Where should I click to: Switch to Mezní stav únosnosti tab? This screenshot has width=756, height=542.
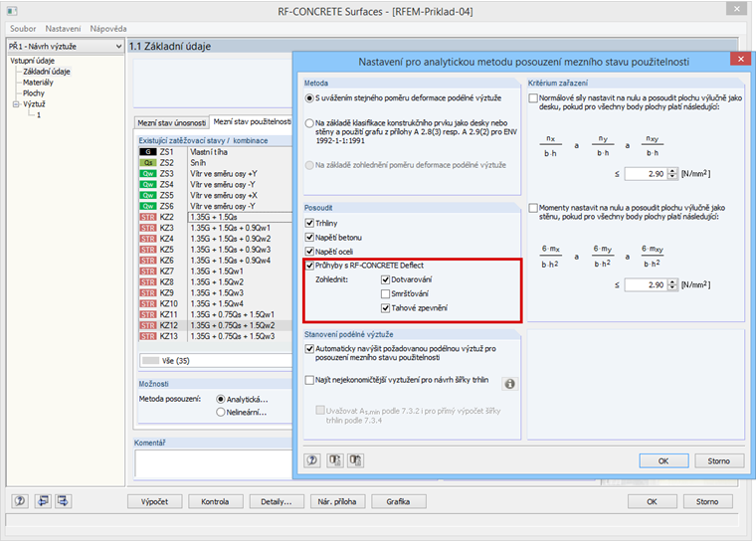(x=172, y=123)
